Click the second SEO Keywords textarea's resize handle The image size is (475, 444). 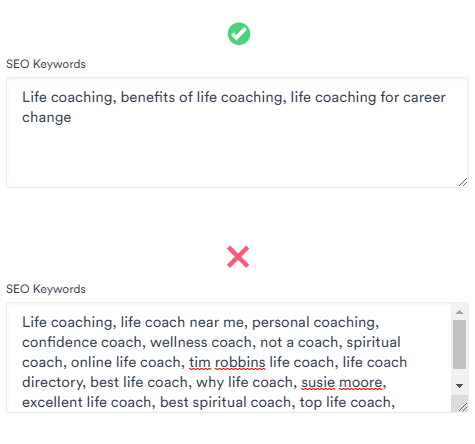(x=463, y=407)
